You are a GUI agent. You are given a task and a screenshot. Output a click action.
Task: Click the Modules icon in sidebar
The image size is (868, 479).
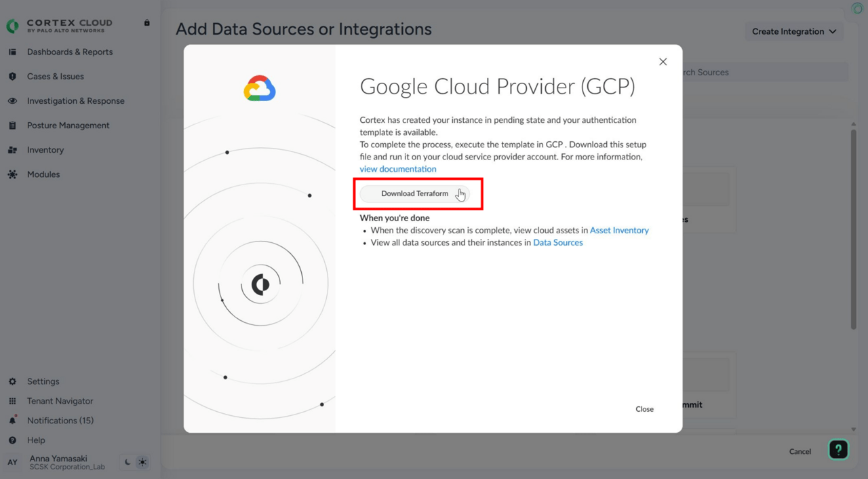[x=12, y=174]
